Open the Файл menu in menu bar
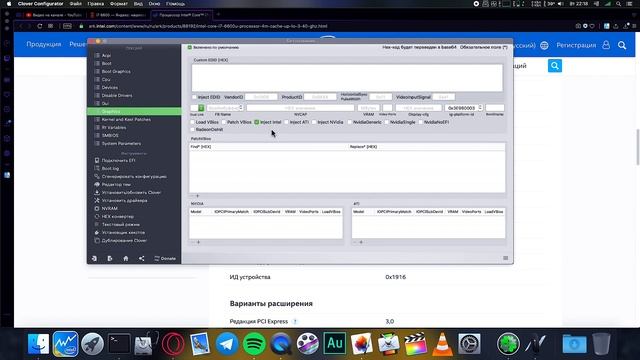 [76, 4]
